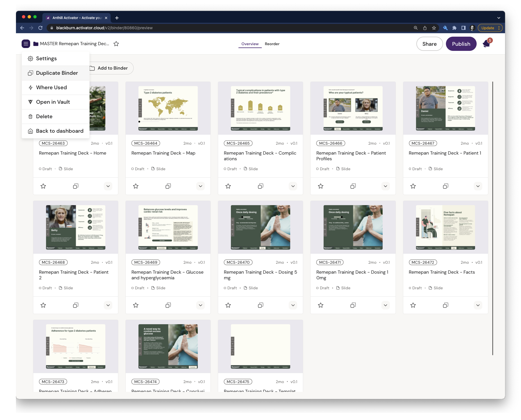Favorite the MASTER Remepan binder star
Viewport: 521px width, 420px height.
(116, 44)
